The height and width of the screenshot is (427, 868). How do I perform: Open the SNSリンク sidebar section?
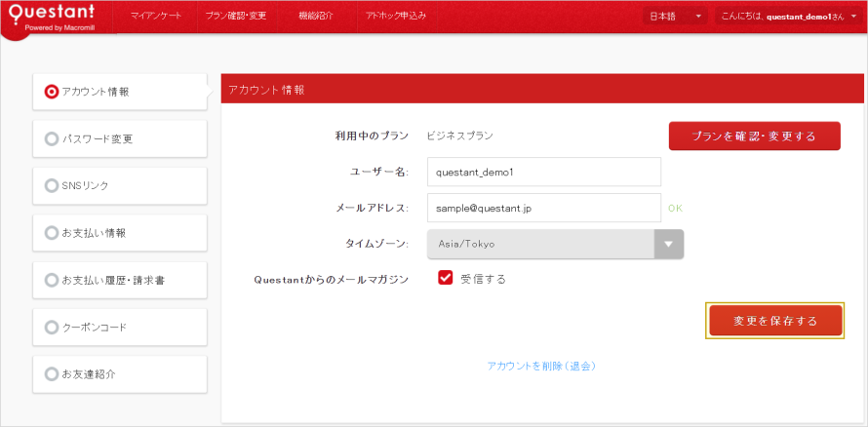119,185
